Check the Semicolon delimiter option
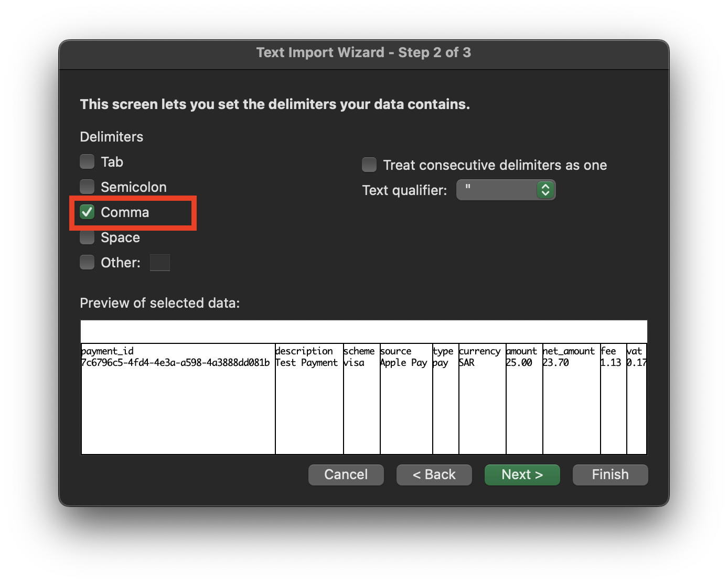This screenshot has width=728, height=584. click(x=87, y=187)
